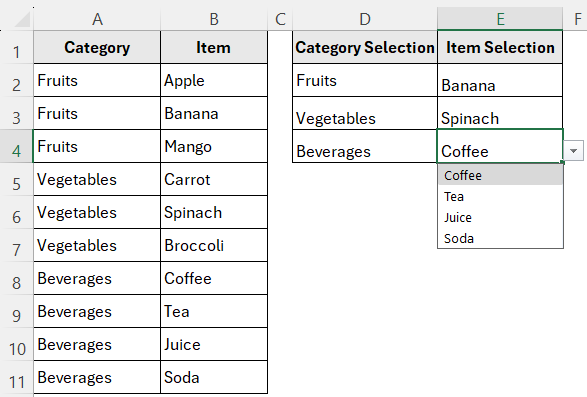Select row 4 header

16,146
